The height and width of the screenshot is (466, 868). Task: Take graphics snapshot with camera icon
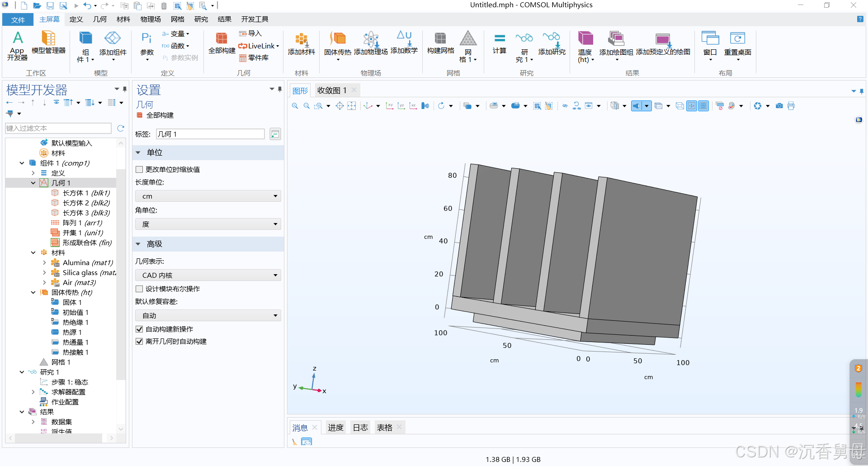(x=779, y=106)
